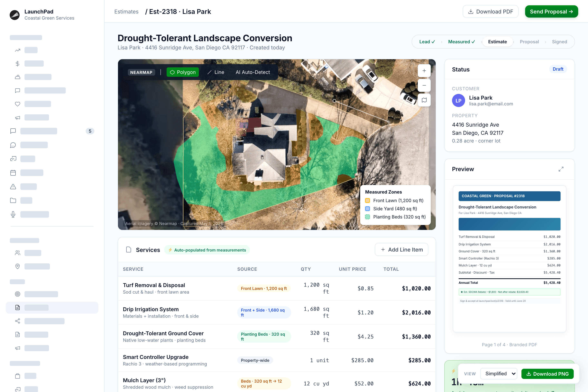Open the microphone sidebar icon
Screen dimensions: 588x392
(13, 215)
